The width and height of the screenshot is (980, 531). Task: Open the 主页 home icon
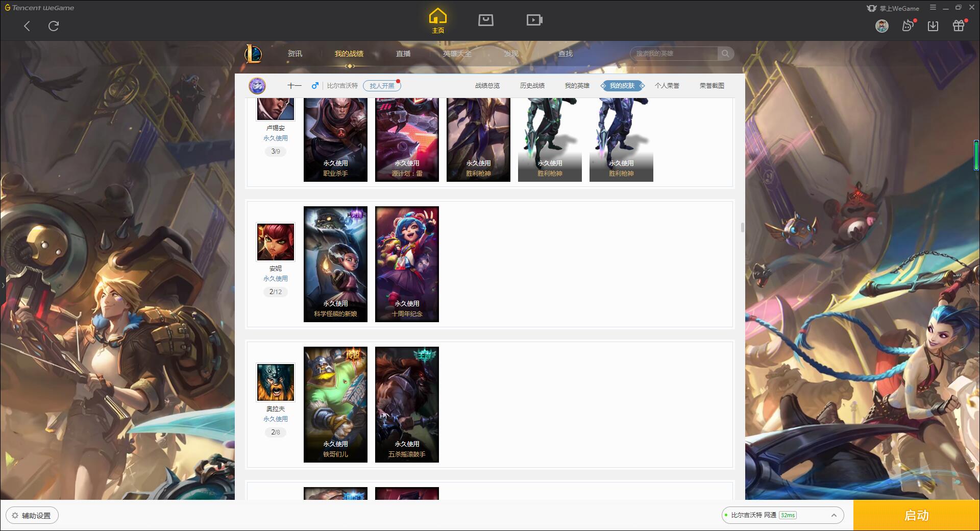point(438,21)
